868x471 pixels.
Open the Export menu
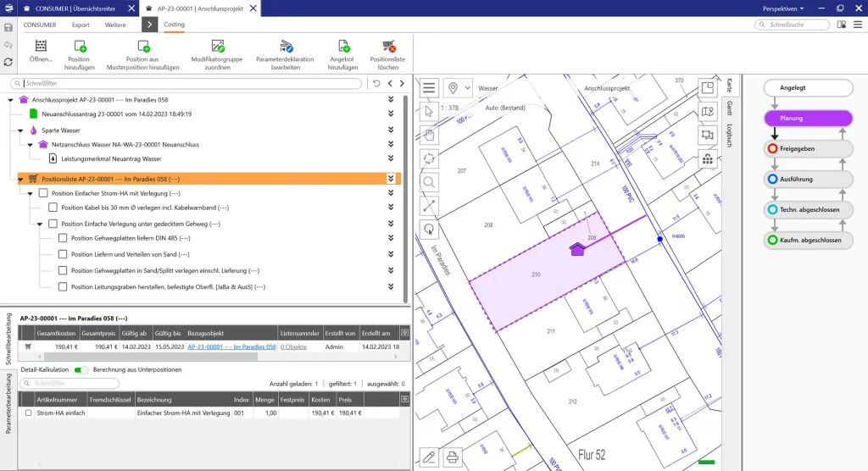[81, 25]
